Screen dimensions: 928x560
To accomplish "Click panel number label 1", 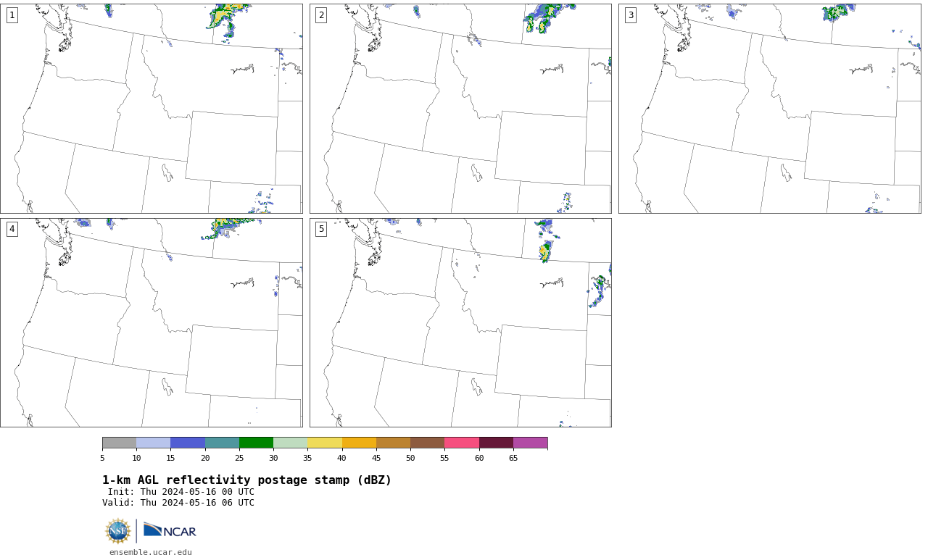I will (x=12, y=15).
